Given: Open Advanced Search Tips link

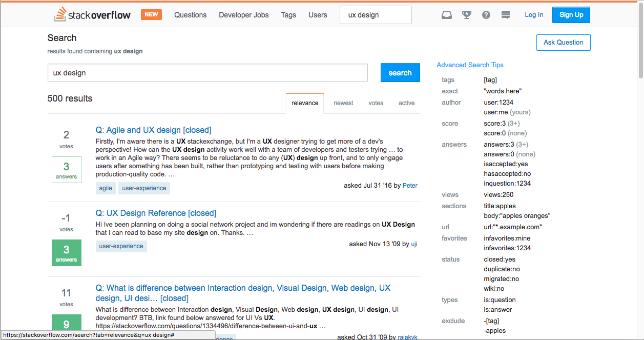Looking at the screenshot, I should (470, 65).
